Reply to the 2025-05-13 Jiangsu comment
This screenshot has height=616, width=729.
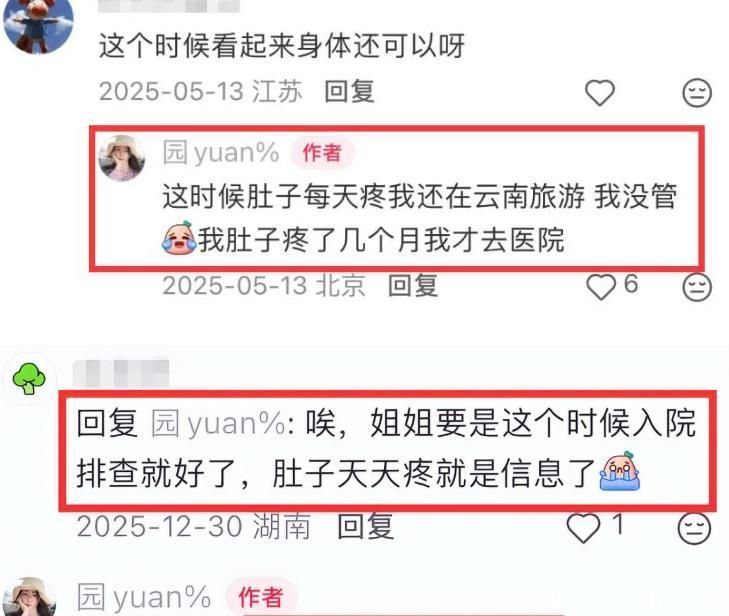click(349, 91)
